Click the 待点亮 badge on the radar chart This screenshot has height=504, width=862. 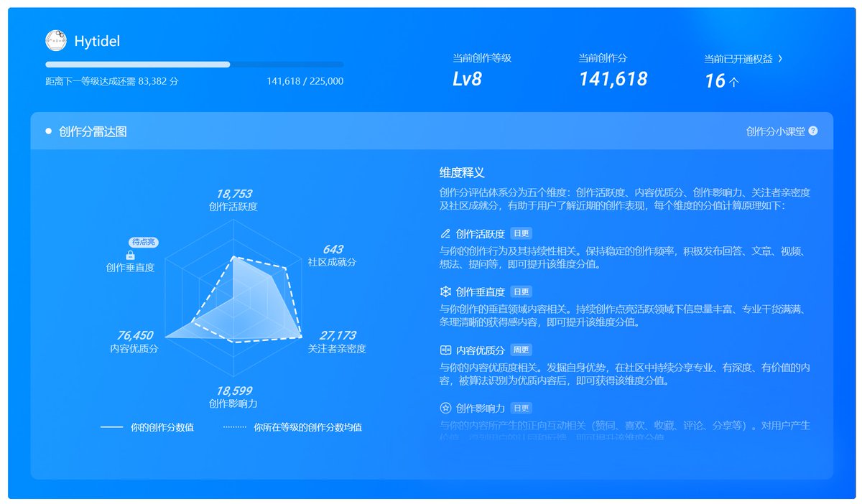pos(144,242)
